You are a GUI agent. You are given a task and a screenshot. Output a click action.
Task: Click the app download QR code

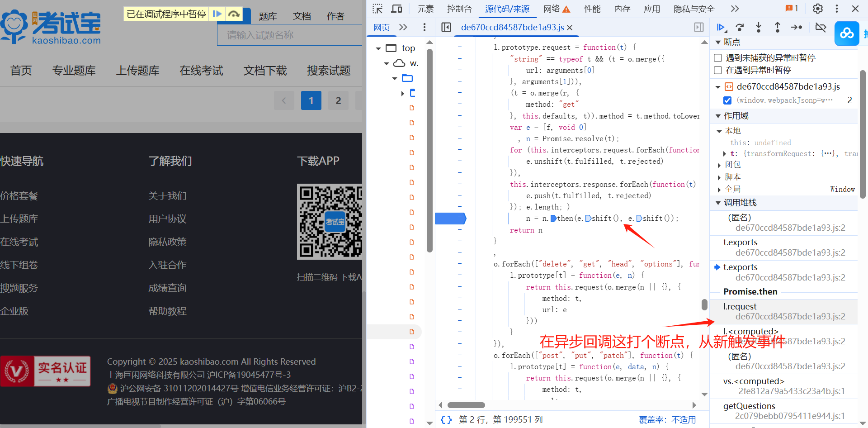click(x=330, y=222)
